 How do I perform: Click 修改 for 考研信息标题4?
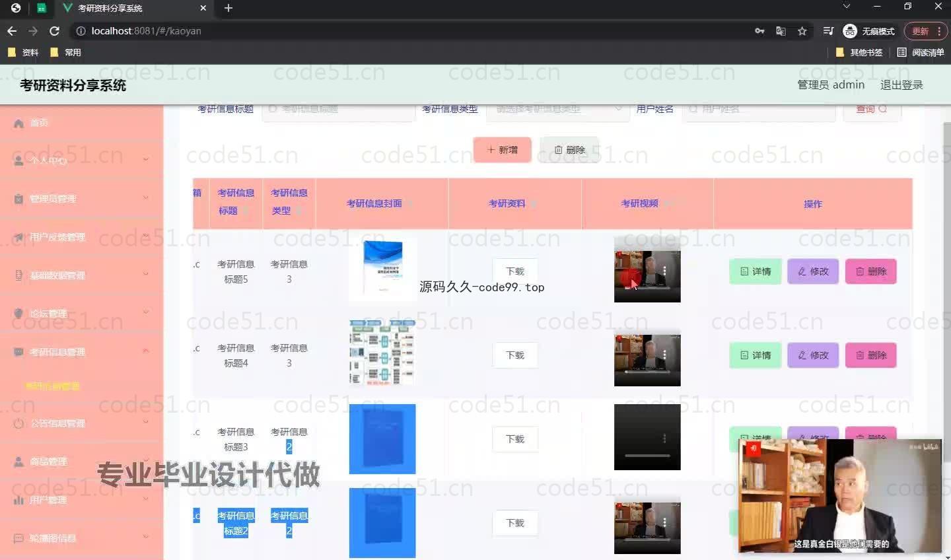point(813,355)
